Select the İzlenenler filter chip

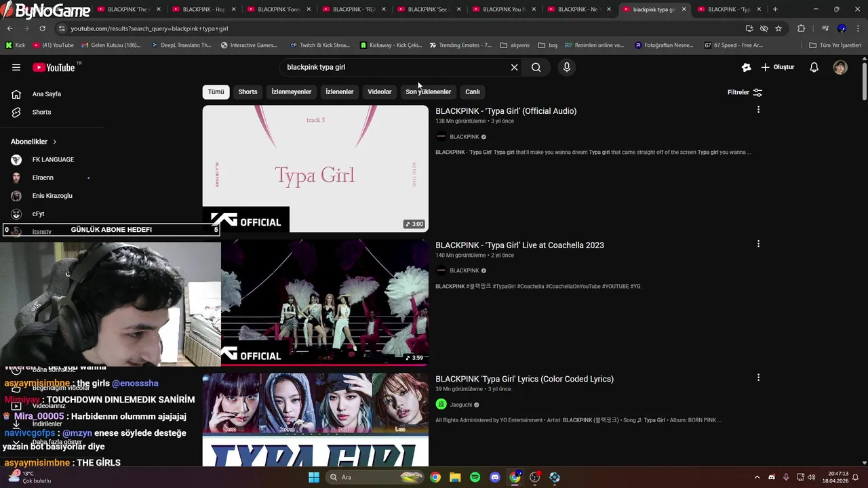coord(339,91)
